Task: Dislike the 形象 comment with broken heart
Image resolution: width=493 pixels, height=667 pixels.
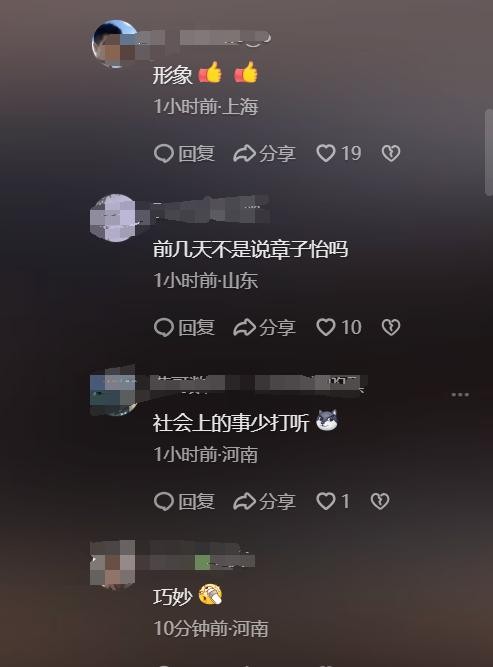Action: [390, 153]
